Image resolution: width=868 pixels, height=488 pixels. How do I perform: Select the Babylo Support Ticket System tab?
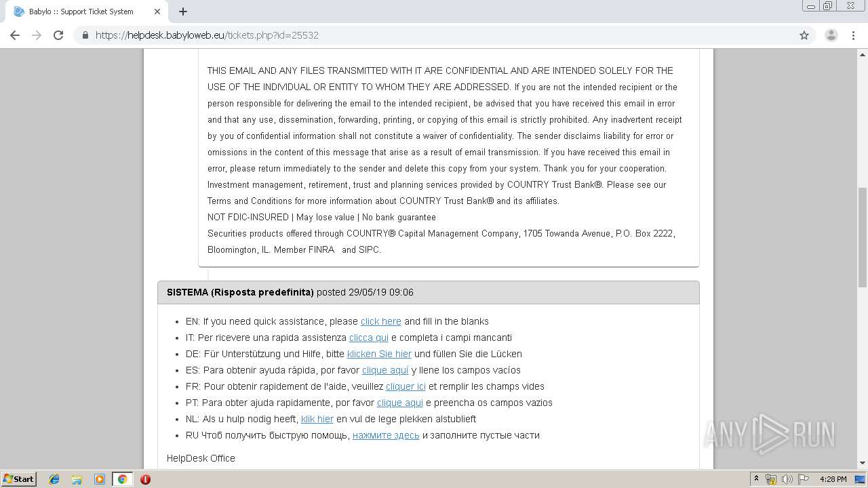(x=85, y=12)
